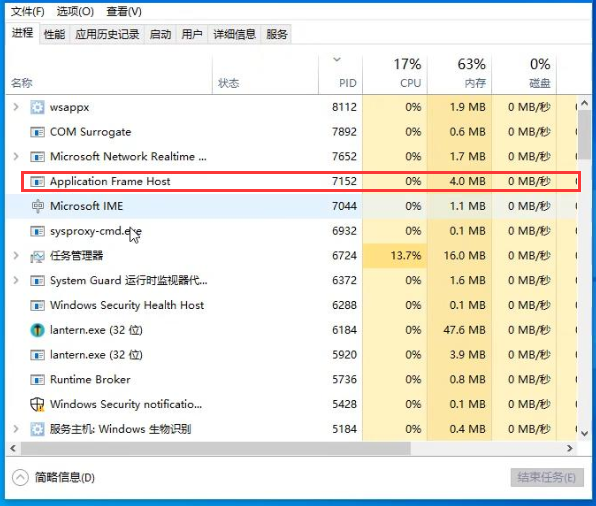The height and width of the screenshot is (506, 596).
Task: Click the Windows Security Health Host icon
Action: click(37, 306)
